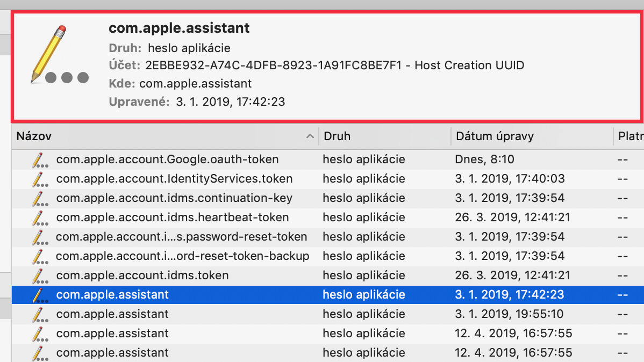Screen dimensions: 644x362
Task: Click 'heslo aplikácie' in idms.token row
Action: coord(364,275)
